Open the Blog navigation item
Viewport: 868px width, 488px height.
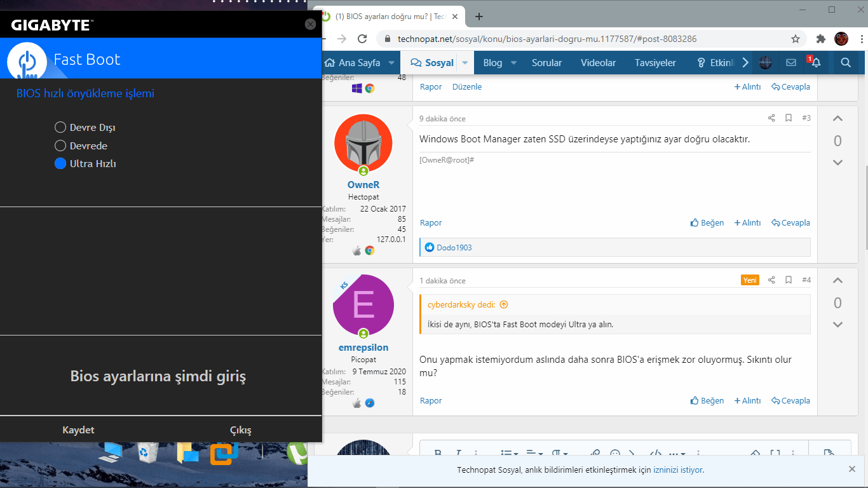coord(492,63)
